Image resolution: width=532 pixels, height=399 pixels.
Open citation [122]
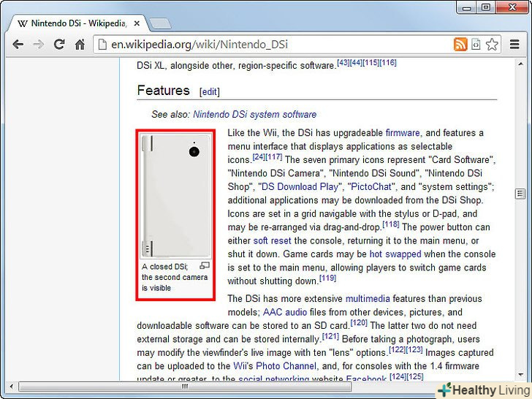[x=397, y=349]
